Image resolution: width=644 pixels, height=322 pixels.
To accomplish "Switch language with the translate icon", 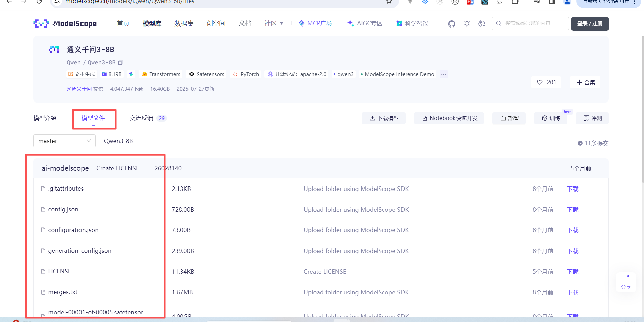I will coord(482,23).
